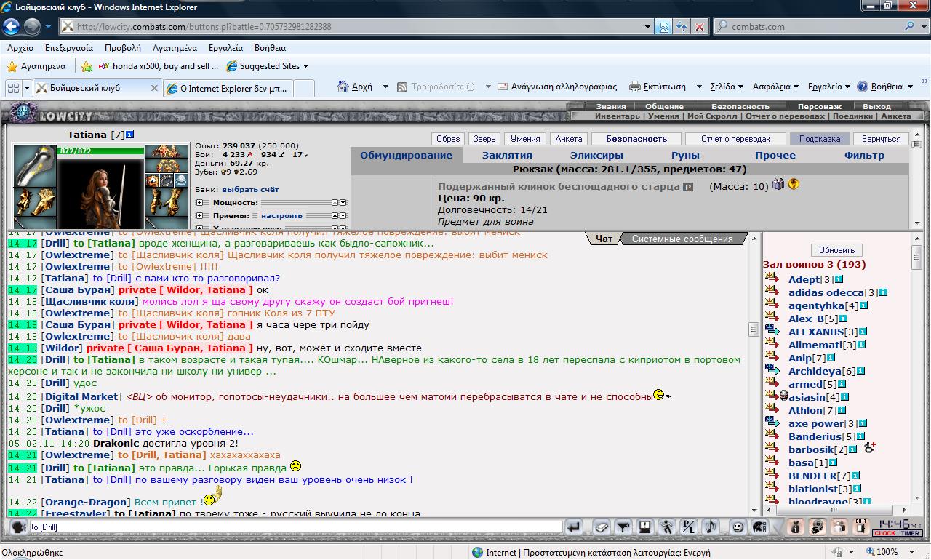Click the injury icon beside barbosik
Viewport: 931px width, 560px height.
click(869, 447)
